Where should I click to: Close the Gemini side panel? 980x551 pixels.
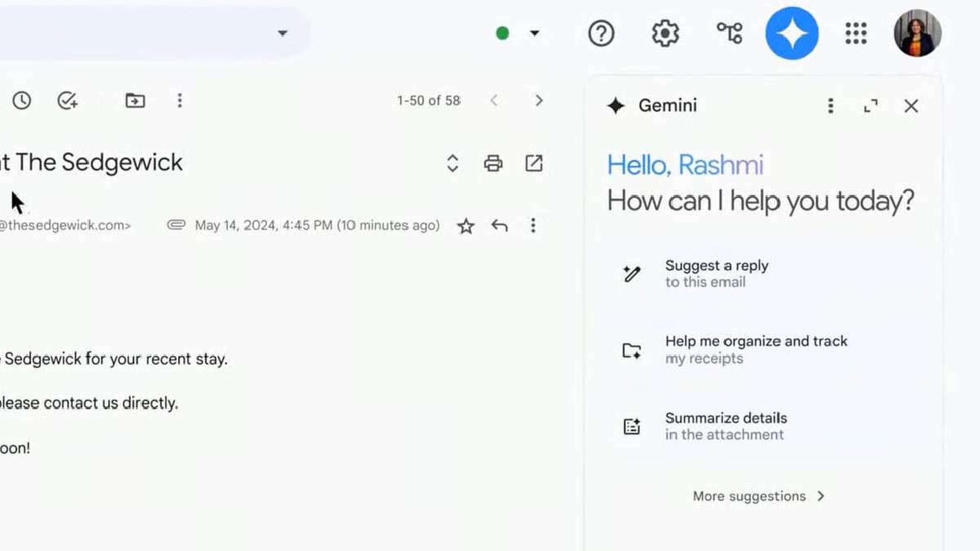[911, 106]
